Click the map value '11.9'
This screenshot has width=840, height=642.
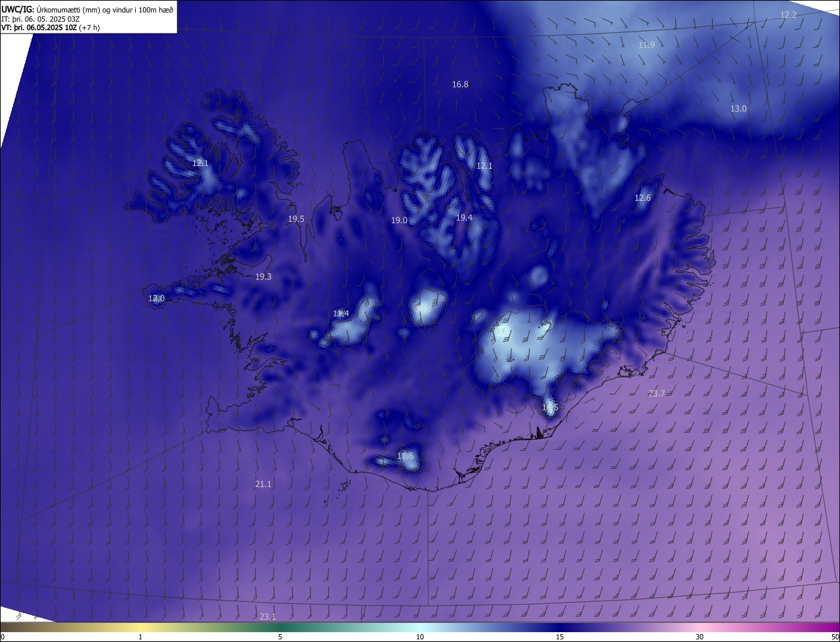tap(646, 45)
